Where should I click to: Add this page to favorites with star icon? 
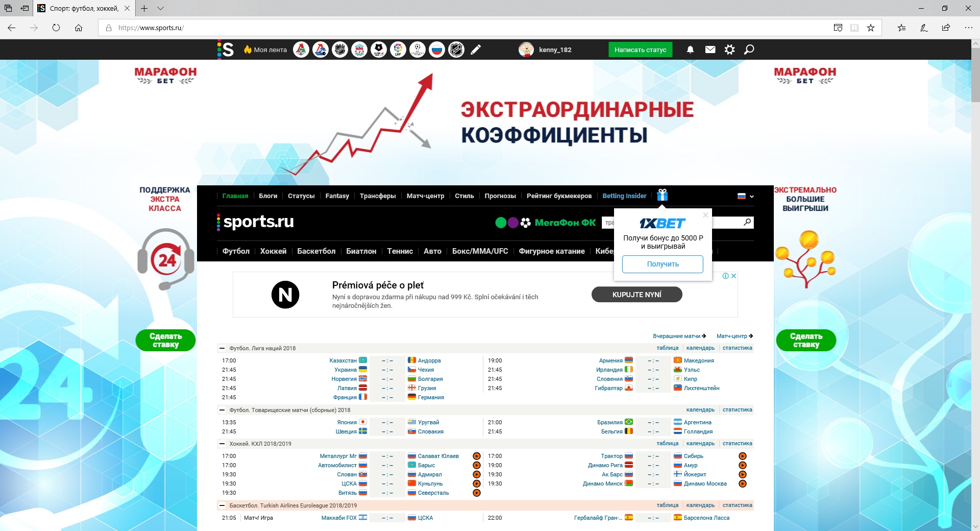coord(871,28)
